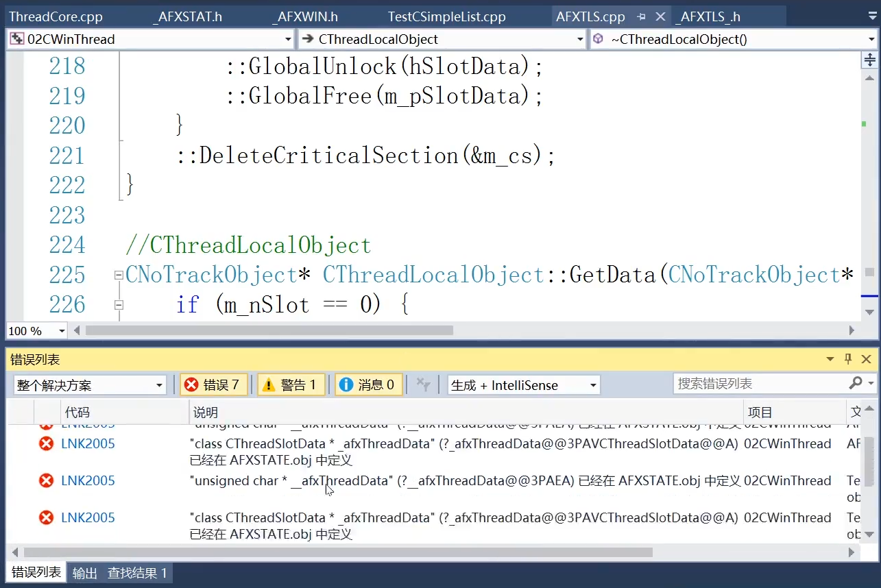Open the 生成 + IntelliSense source dropdown
The width and height of the screenshot is (881, 588).
pyautogui.click(x=524, y=385)
